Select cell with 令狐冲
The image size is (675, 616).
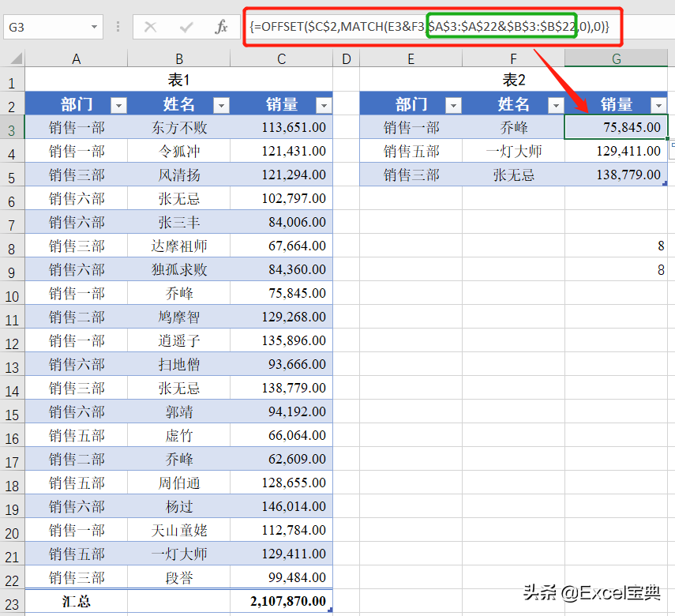coord(179,151)
